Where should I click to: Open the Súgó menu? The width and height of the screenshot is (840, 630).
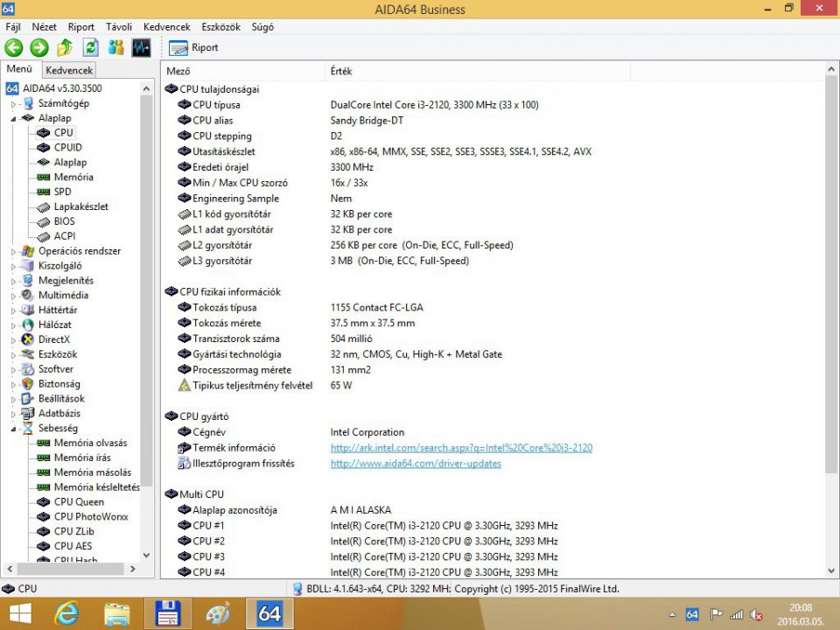262,27
